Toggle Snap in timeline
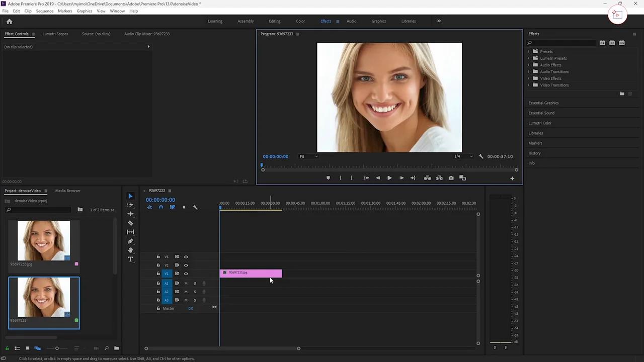 click(x=161, y=207)
